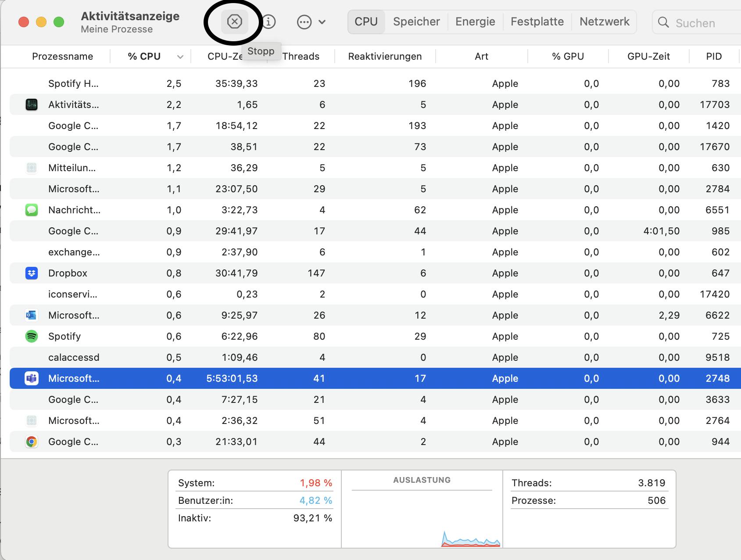Screen dimensions: 741x560
Task: Click GPU time value 2,29
Action: 669,315
